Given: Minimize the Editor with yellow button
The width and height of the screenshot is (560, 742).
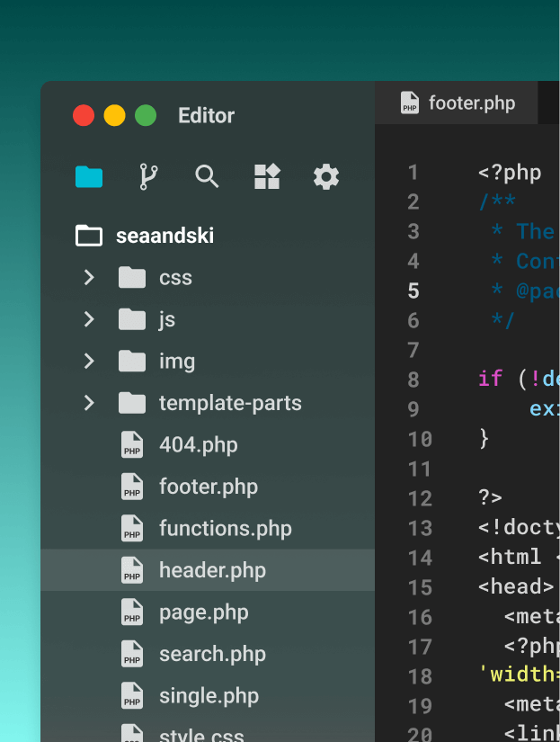Looking at the screenshot, I should coord(114,115).
